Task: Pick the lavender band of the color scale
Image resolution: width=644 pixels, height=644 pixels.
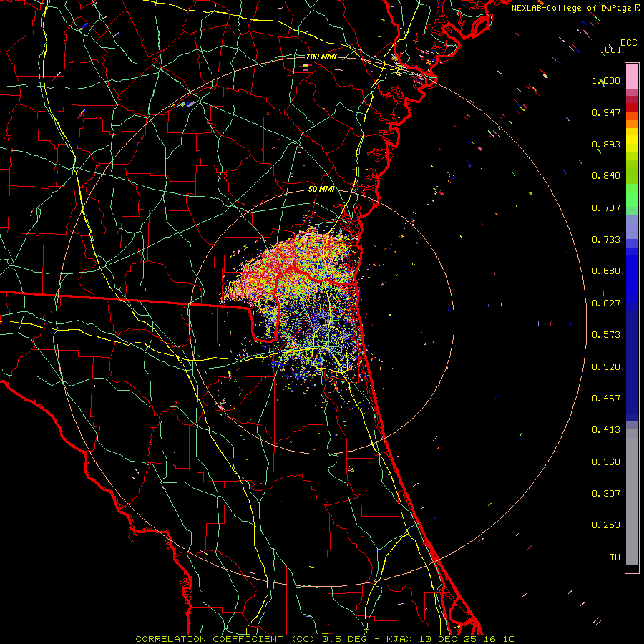Action: click(632, 228)
